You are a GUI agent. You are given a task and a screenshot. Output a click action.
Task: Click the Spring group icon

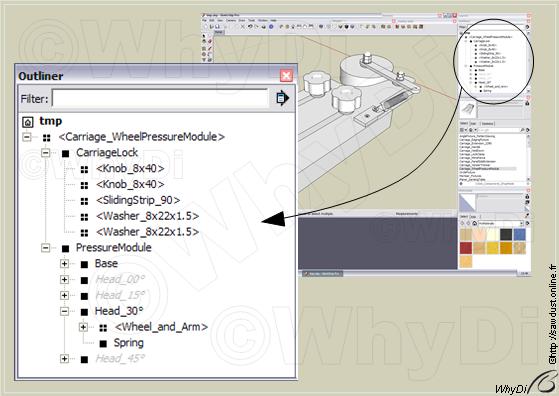pos(103,344)
